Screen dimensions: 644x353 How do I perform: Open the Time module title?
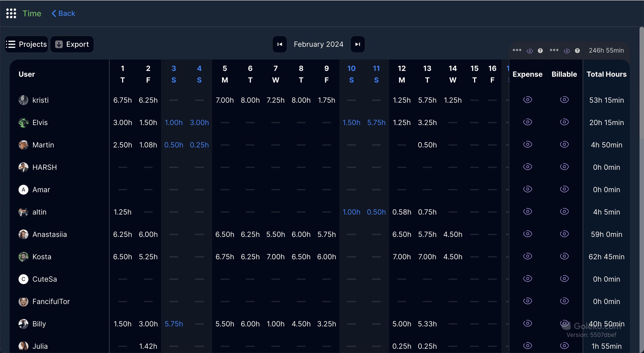(32, 13)
